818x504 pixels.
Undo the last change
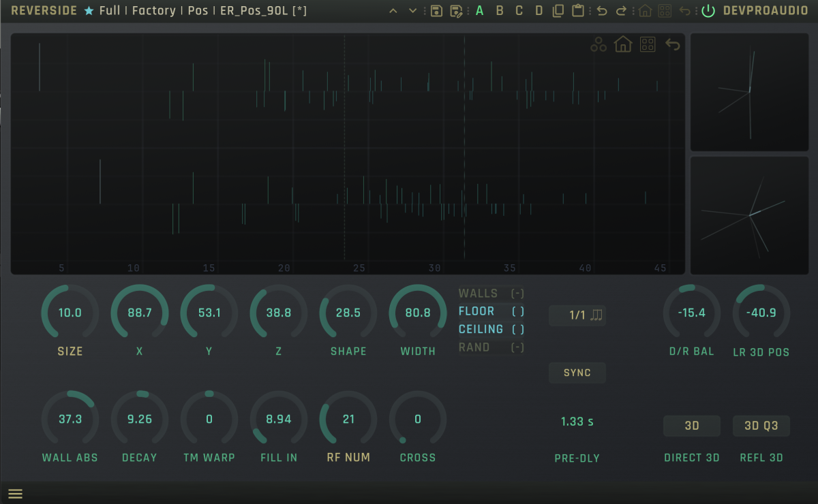click(601, 11)
